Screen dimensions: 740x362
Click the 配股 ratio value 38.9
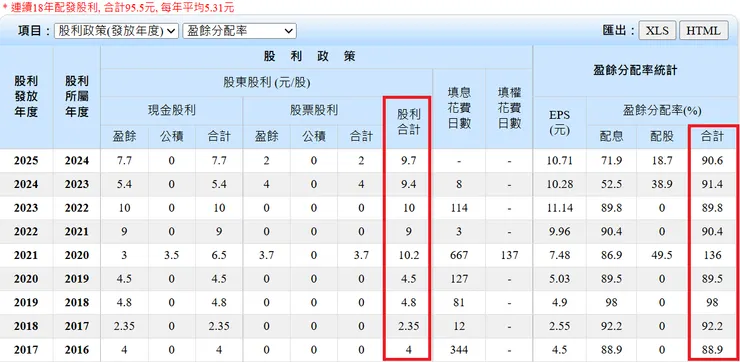click(662, 185)
